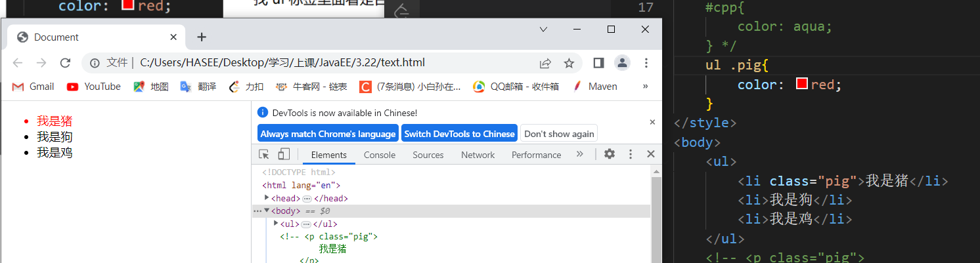Open 地图 maps bookmark
This screenshot has width=980, height=263.
tap(151, 86)
